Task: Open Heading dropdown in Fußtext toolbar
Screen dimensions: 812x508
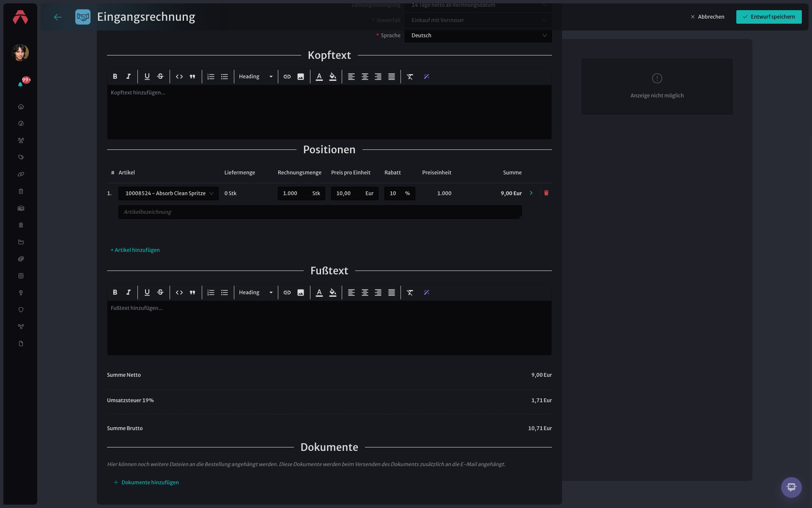Action: tap(256, 293)
